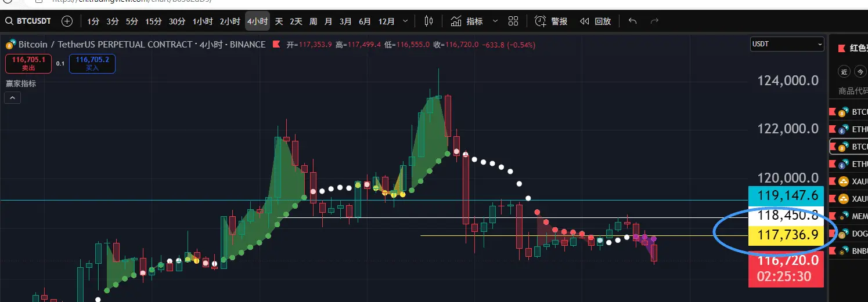Select the MEM row in the watchlist
Image resolution: width=868 pixels, height=302 pixels.
coord(849,216)
